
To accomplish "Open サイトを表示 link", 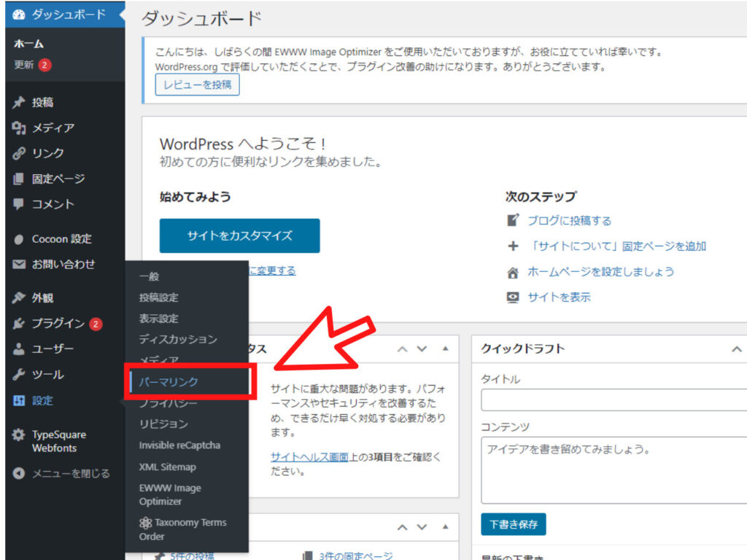I will click(x=559, y=297).
